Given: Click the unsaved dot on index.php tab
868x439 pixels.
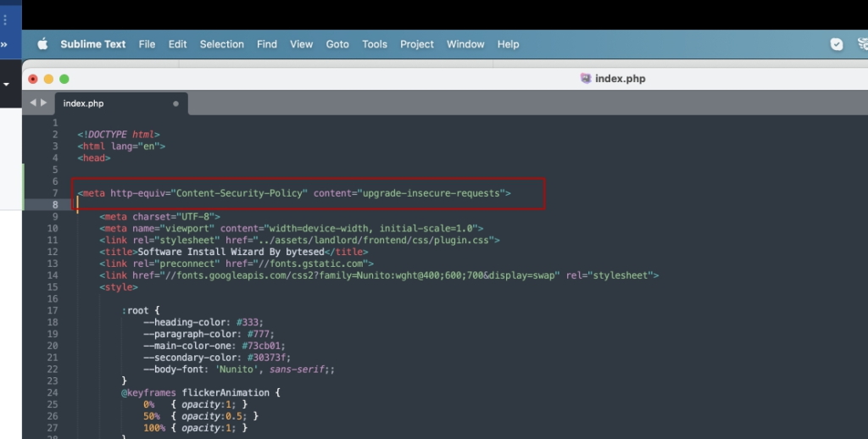Looking at the screenshot, I should click(x=175, y=103).
